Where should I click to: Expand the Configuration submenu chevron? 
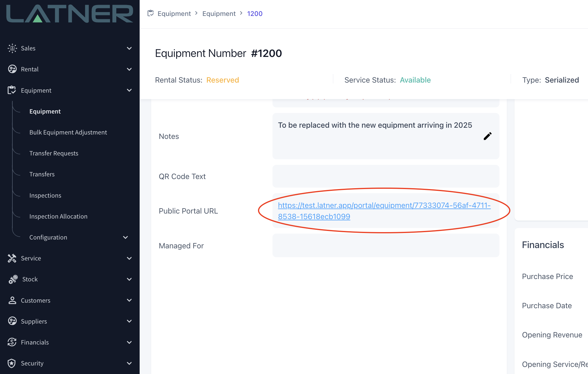point(125,237)
